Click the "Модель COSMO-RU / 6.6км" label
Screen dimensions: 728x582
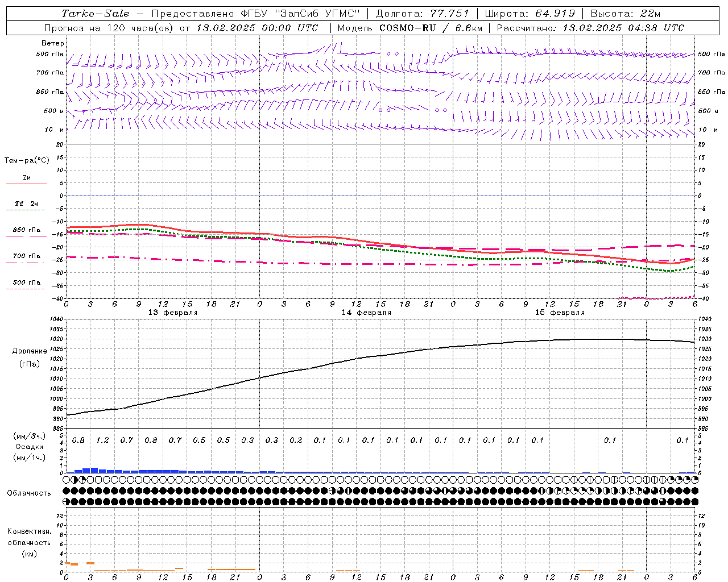pos(409,28)
